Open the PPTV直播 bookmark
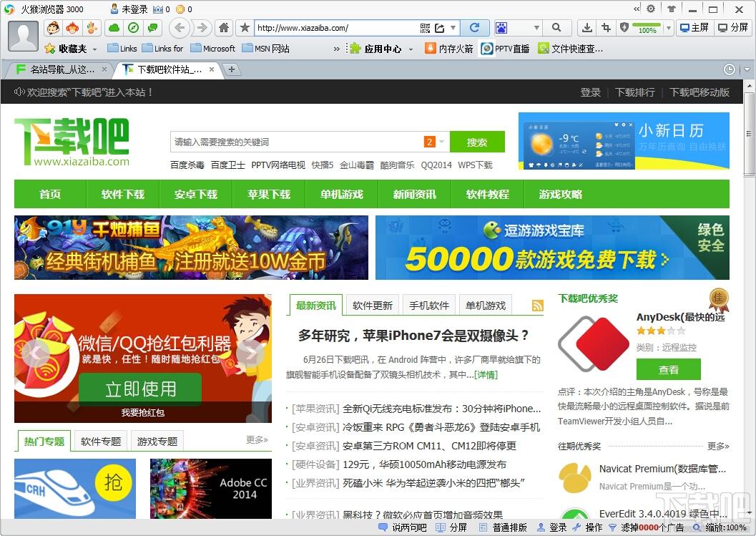The image size is (756, 536). pos(505,48)
